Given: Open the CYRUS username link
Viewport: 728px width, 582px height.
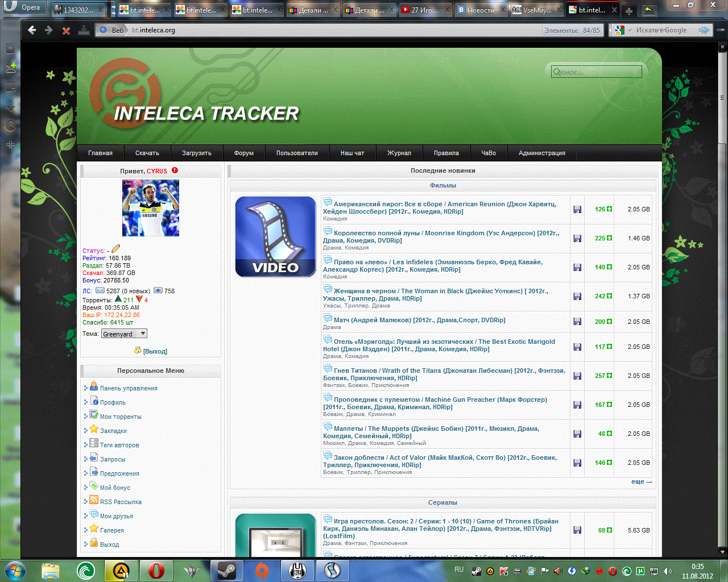Looking at the screenshot, I should pyautogui.click(x=157, y=171).
